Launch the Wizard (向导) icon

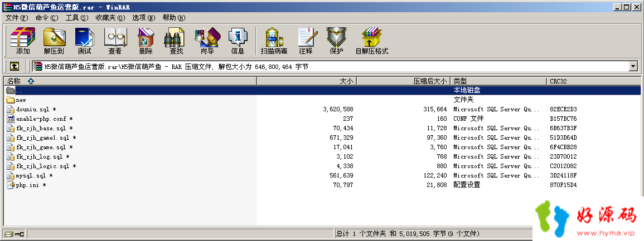point(207,41)
